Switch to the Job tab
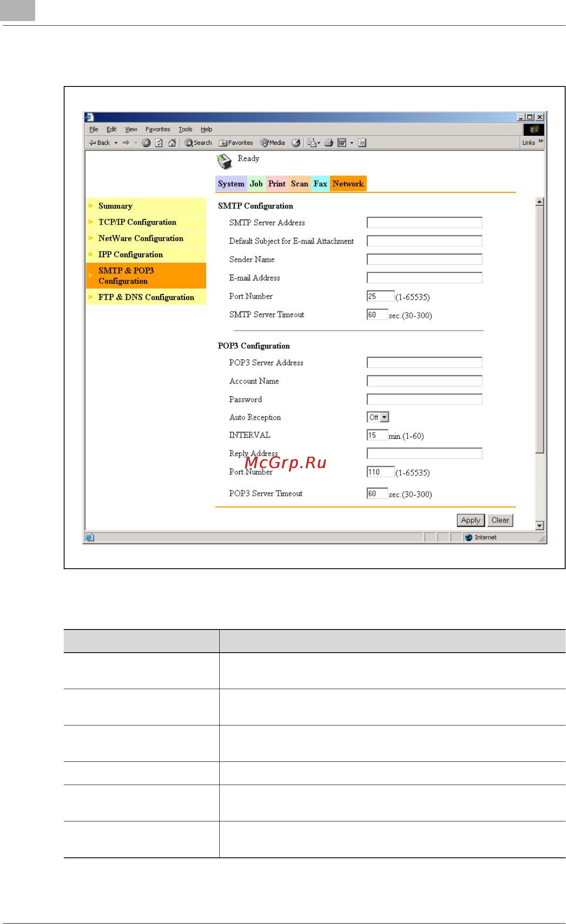The height and width of the screenshot is (924, 566). [x=256, y=184]
